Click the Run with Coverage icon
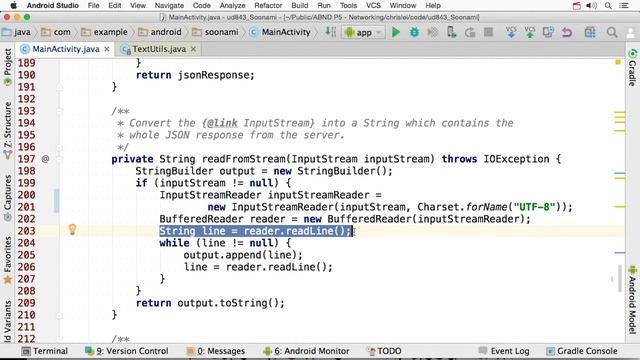The image size is (640, 360). click(432, 32)
